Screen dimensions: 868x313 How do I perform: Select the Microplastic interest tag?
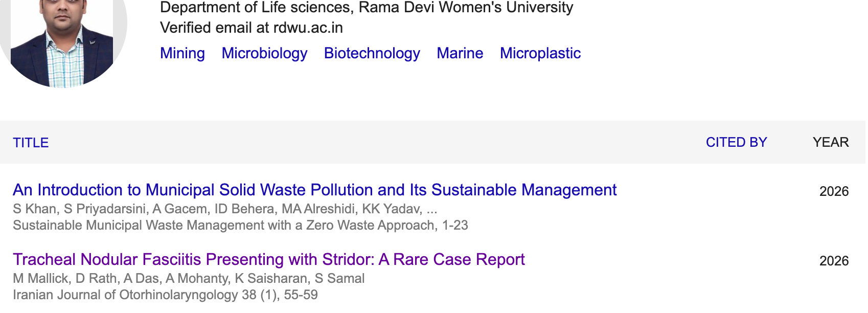click(540, 53)
